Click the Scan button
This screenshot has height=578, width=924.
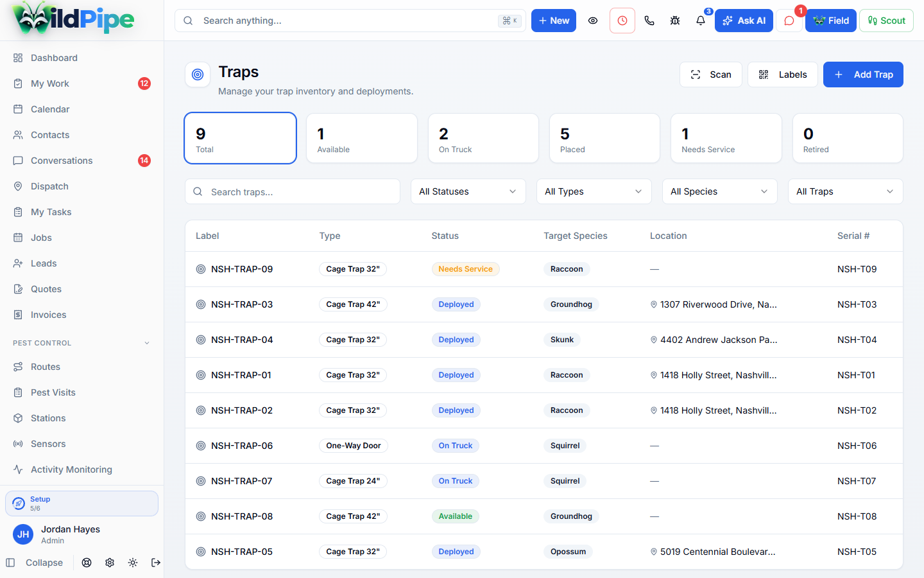(711, 74)
